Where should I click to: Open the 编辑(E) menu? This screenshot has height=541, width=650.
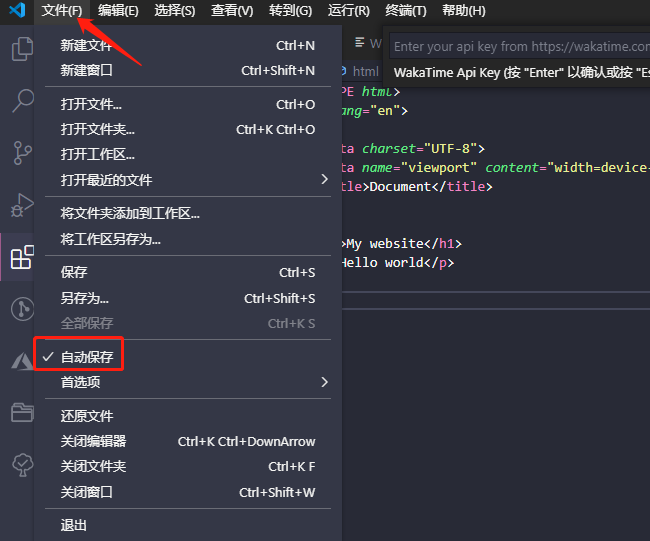(x=118, y=11)
